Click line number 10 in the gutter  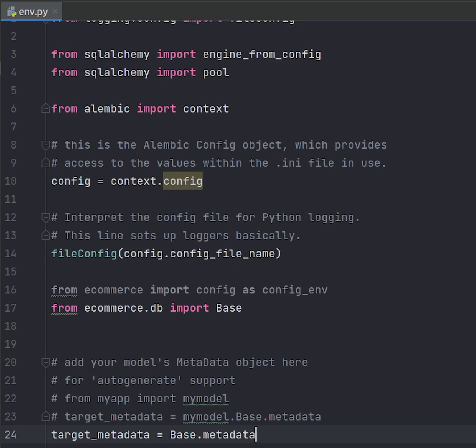pos(10,181)
